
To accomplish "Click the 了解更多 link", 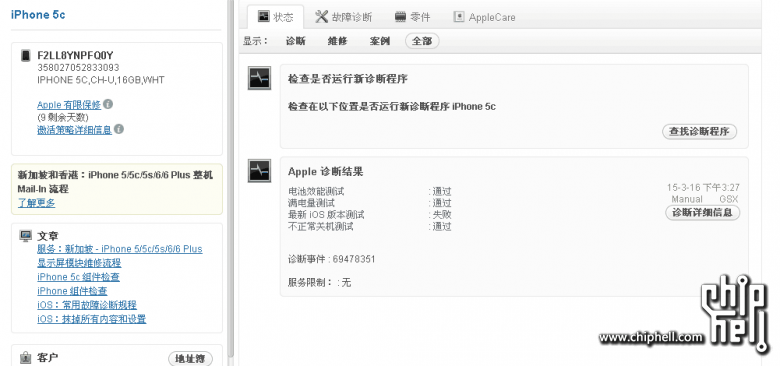I will [x=36, y=203].
